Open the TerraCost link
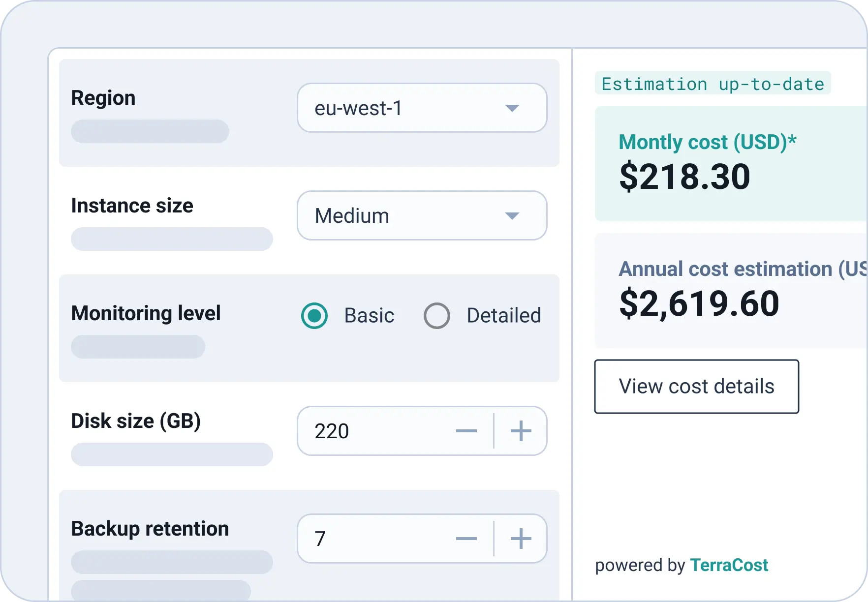The height and width of the screenshot is (602, 868). tap(729, 565)
